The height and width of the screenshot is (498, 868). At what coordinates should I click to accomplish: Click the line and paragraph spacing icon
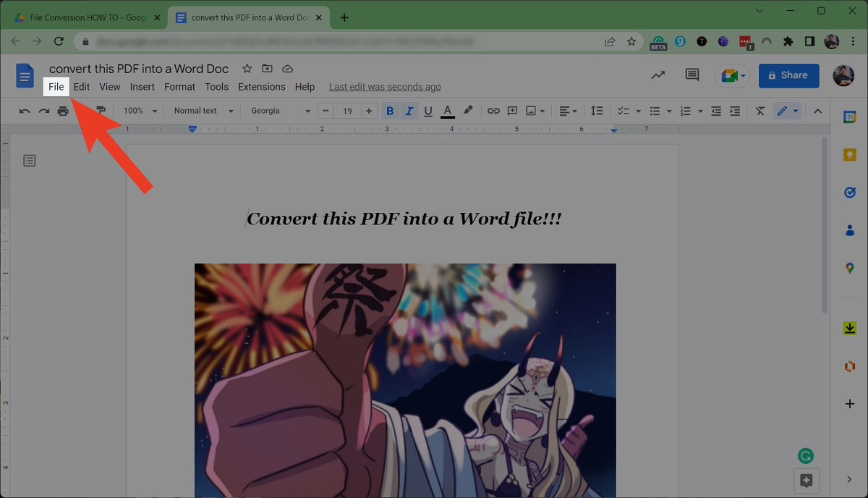pyautogui.click(x=597, y=111)
